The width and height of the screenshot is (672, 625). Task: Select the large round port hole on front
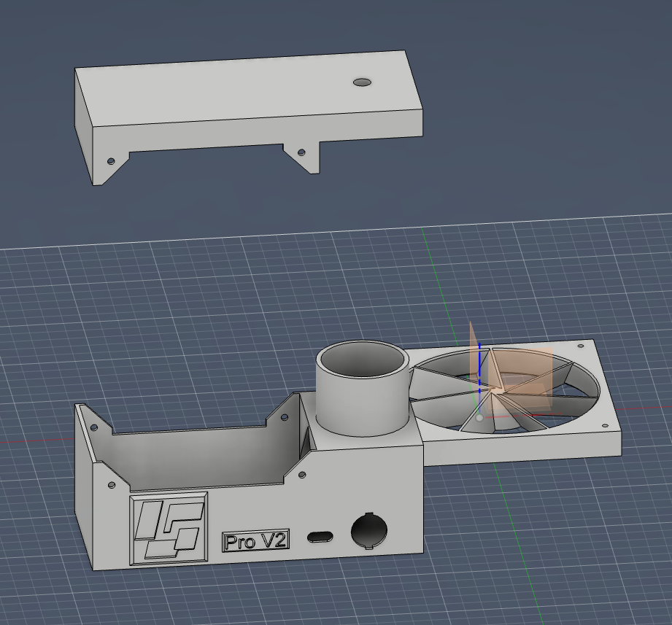tap(369, 530)
